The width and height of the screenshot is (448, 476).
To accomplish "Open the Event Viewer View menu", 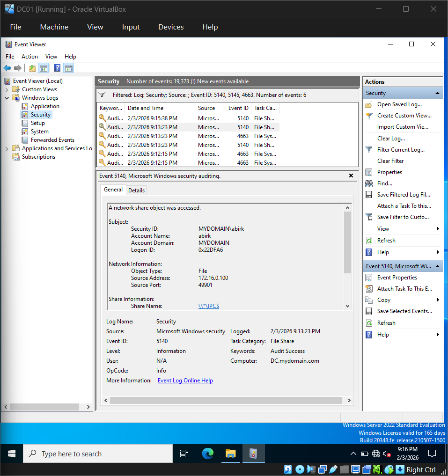I will [x=51, y=57].
